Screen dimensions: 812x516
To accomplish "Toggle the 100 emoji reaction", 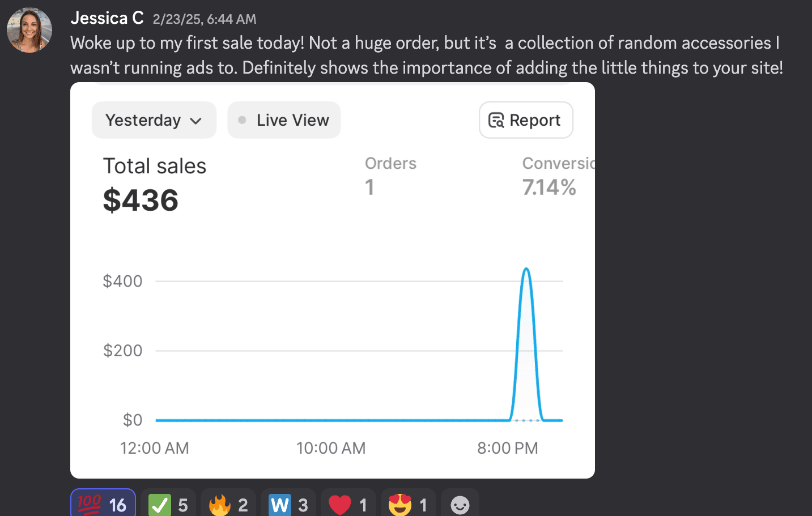I will point(103,504).
